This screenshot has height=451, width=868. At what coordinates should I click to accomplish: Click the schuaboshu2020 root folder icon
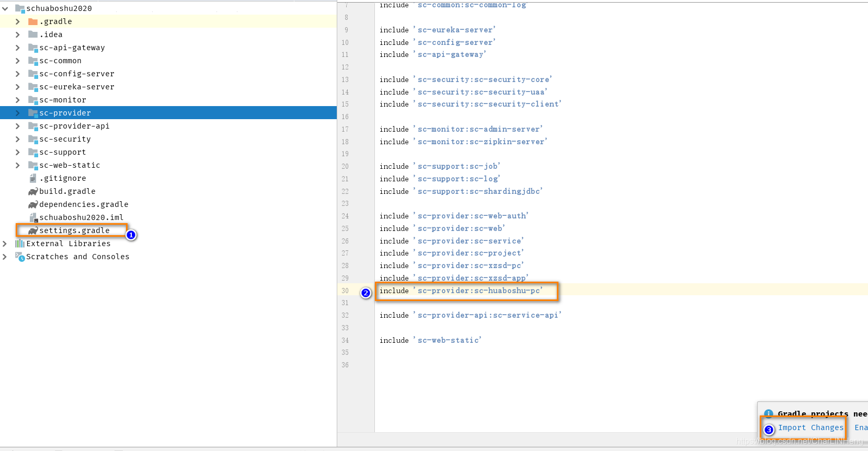(x=20, y=8)
